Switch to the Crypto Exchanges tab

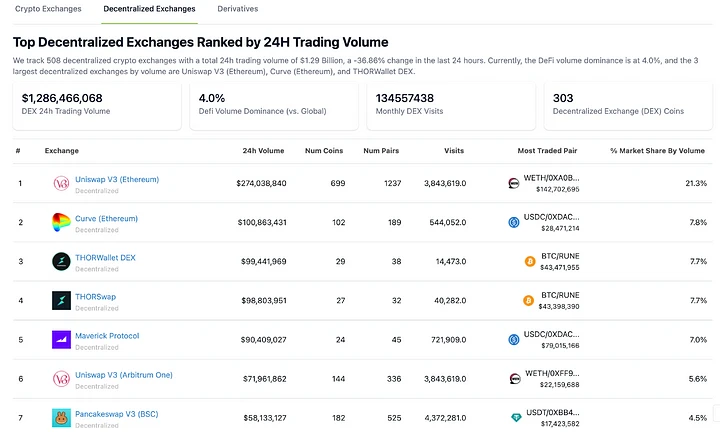(x=48, y=9)
